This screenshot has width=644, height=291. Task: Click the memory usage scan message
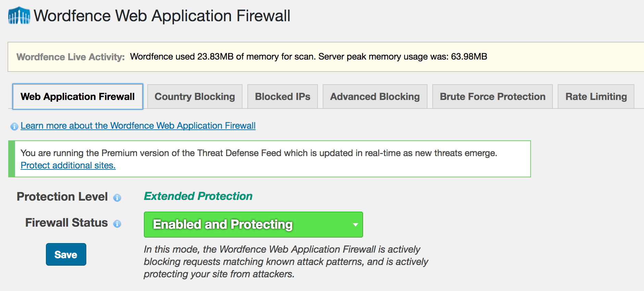pyautogui.click(x=308, y=56)
